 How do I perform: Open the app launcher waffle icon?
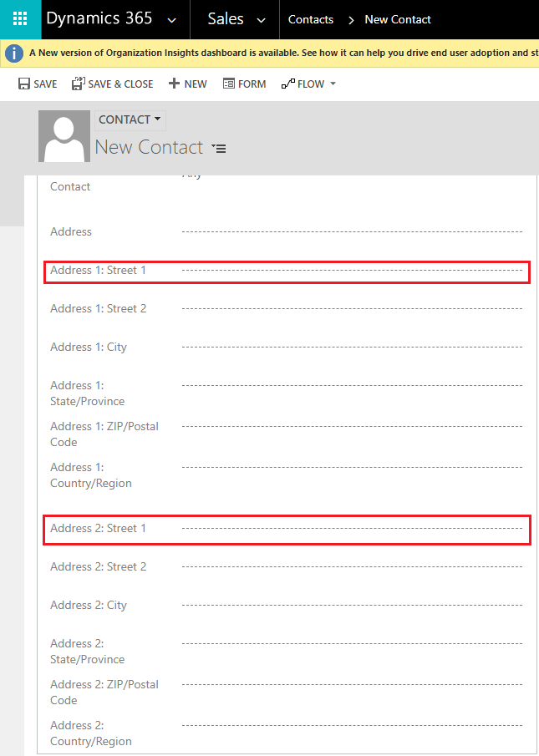pos(20,19)
